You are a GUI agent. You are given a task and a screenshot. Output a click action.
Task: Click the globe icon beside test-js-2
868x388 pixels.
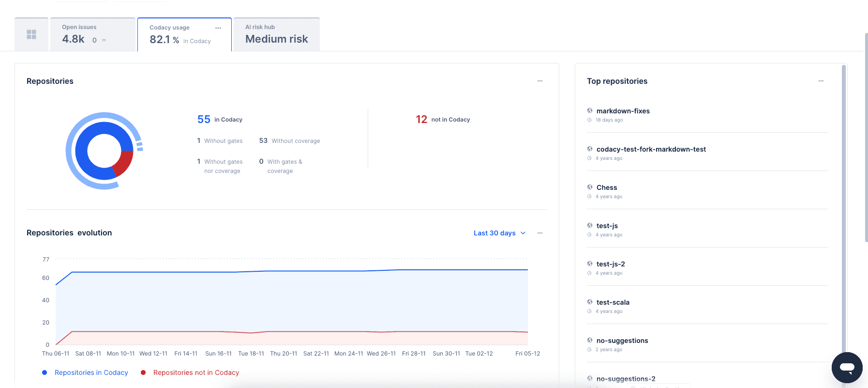590,264
